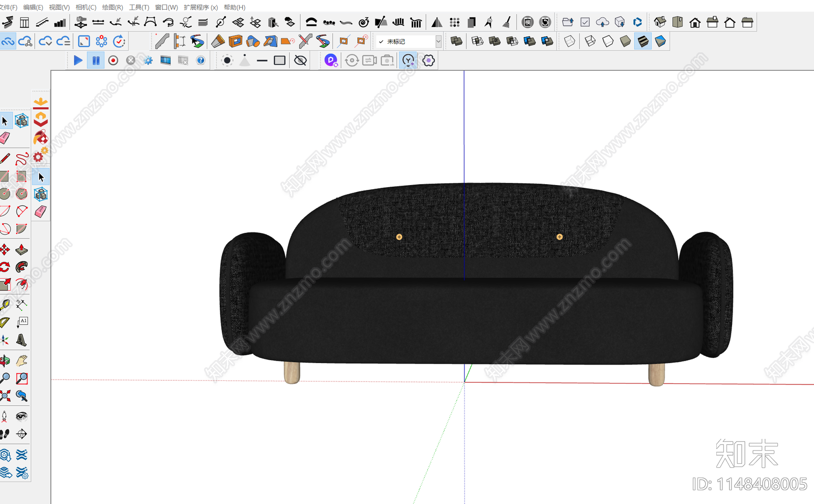This screenshot has width=814, height=504.
Task: Switch to Right standard view
Action: (x=712, y=22)
